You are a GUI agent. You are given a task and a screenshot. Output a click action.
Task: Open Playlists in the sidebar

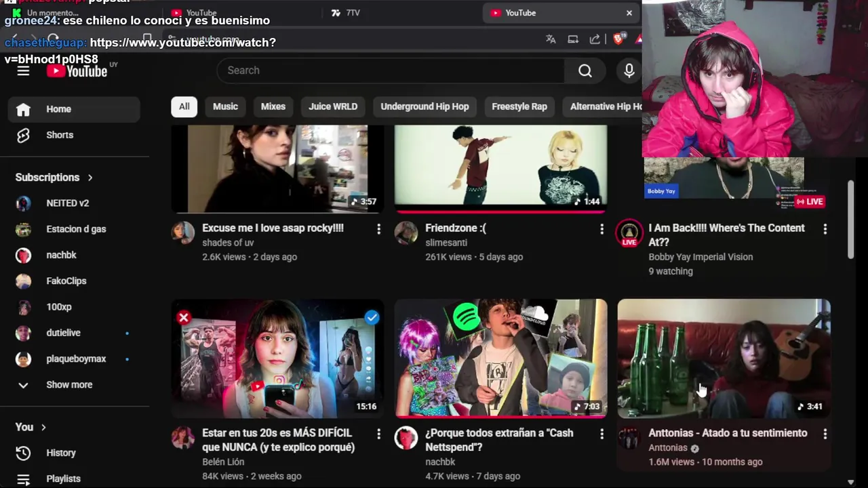pos(74,479)
